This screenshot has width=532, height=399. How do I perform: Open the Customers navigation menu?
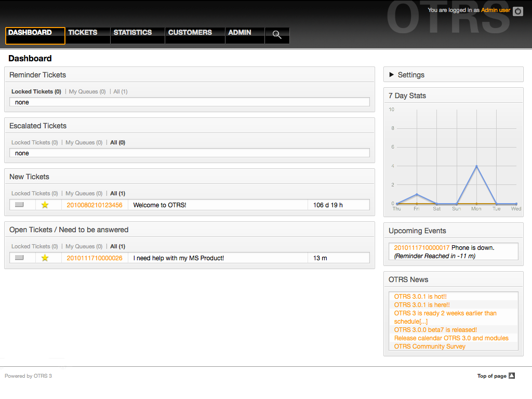(195, 36)
